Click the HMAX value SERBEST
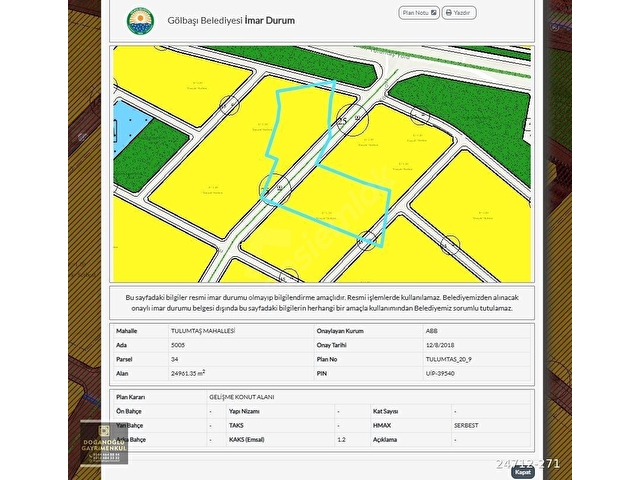640x480 pixels. (x=466, y=425)
